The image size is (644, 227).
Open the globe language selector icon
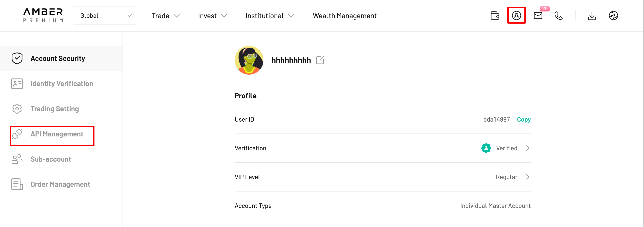tap(613, 16)
